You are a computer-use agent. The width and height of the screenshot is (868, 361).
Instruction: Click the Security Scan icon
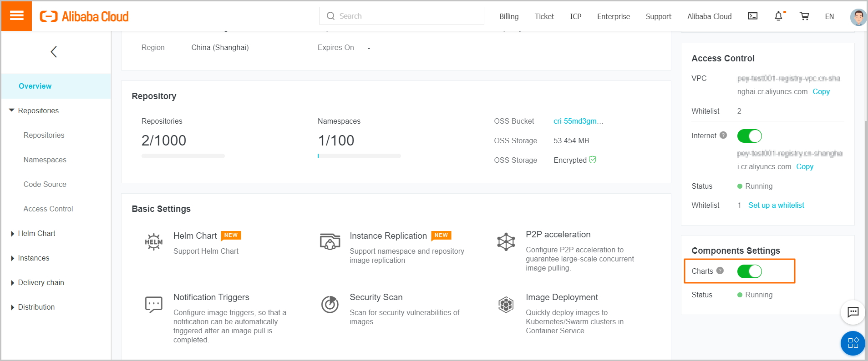pos(330,304)
